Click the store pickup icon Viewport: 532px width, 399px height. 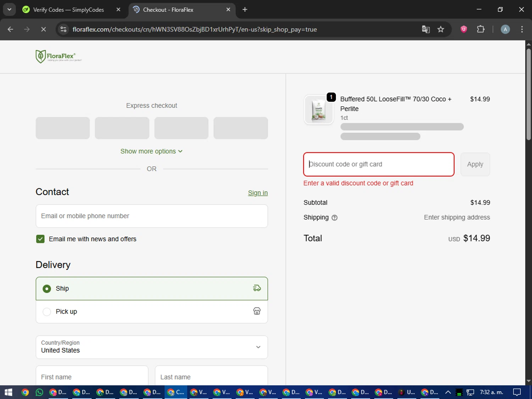[257, 311]
